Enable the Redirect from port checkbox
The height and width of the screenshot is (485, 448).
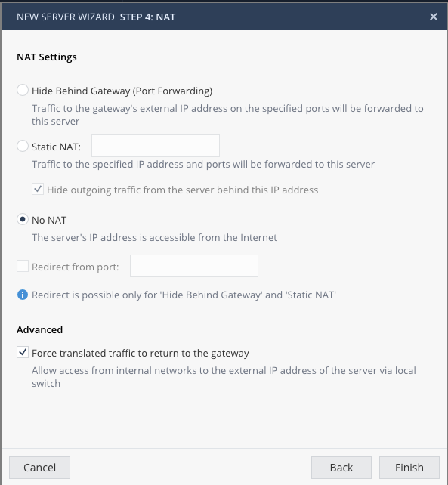coord(23,266)
